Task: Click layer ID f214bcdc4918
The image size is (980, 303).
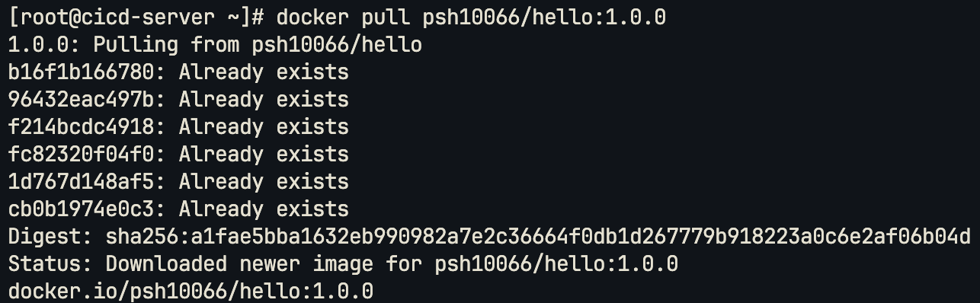Action: point(81,127)
